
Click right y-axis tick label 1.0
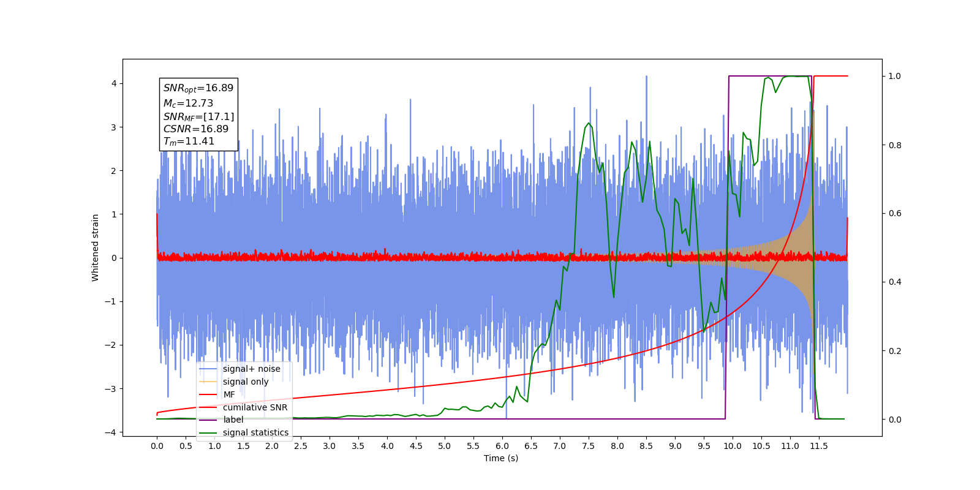click(895, 77)
